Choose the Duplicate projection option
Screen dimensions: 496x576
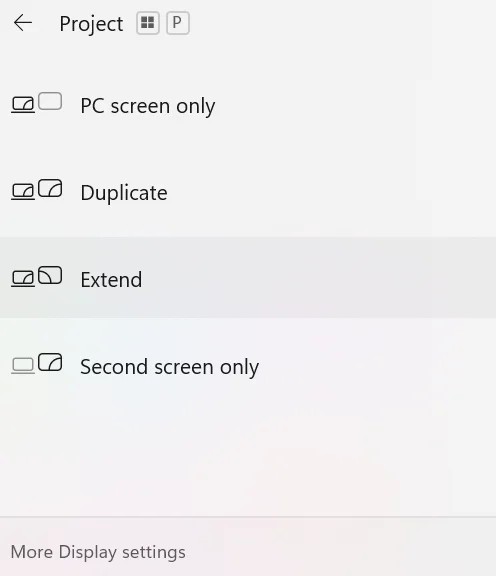[248, 192]
